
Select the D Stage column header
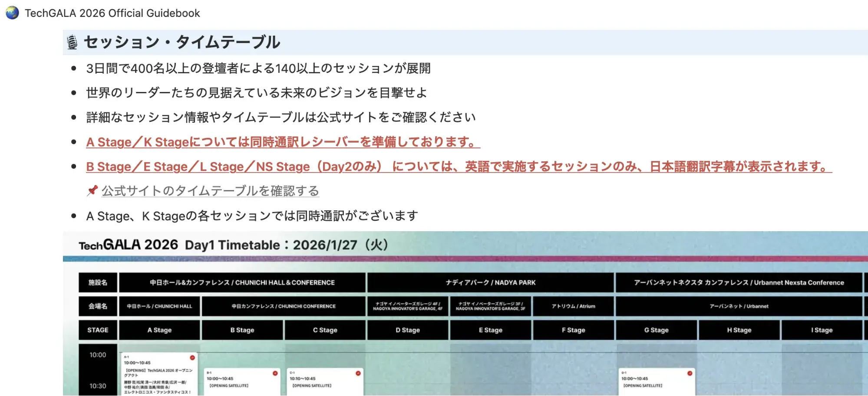pyautogui.click(x=407, y=330)
